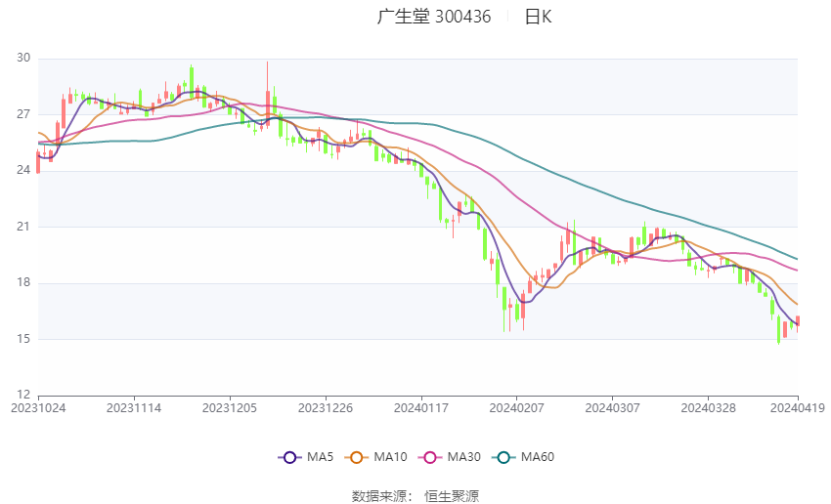Hide the MA10 line using its legend text
Image resolution: width=831 pixels, height=504 pixels.
coord(391,457)
